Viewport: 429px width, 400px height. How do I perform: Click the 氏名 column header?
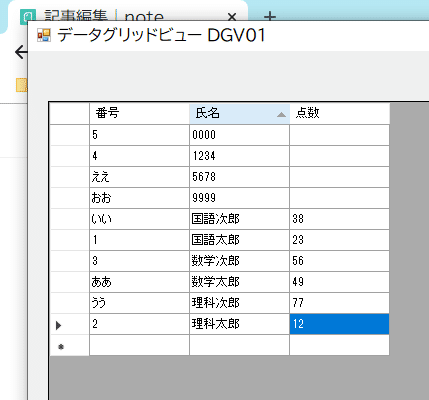239,113
